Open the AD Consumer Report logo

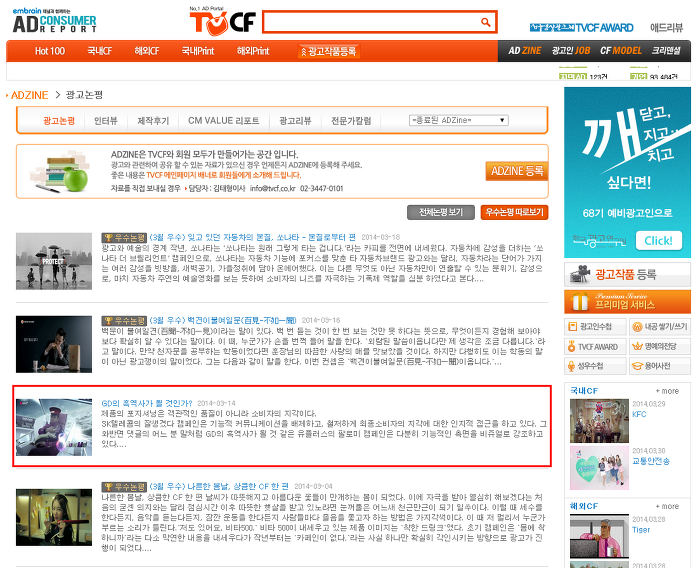click(54, 21)
